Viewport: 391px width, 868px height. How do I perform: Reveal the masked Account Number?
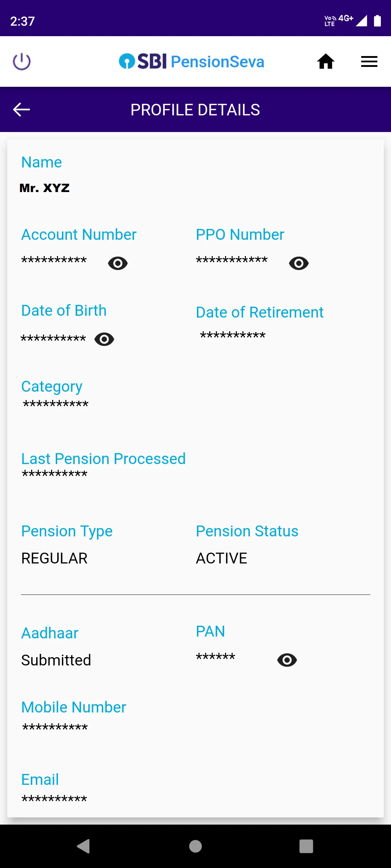point(118,263)
